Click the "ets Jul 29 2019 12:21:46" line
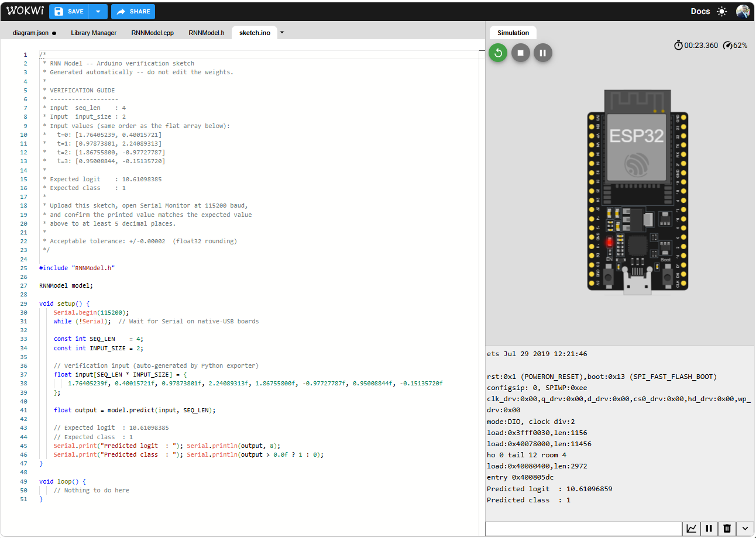Image resolution: width=756 pixels, height=538 pixels. click(x=537, y=354)
